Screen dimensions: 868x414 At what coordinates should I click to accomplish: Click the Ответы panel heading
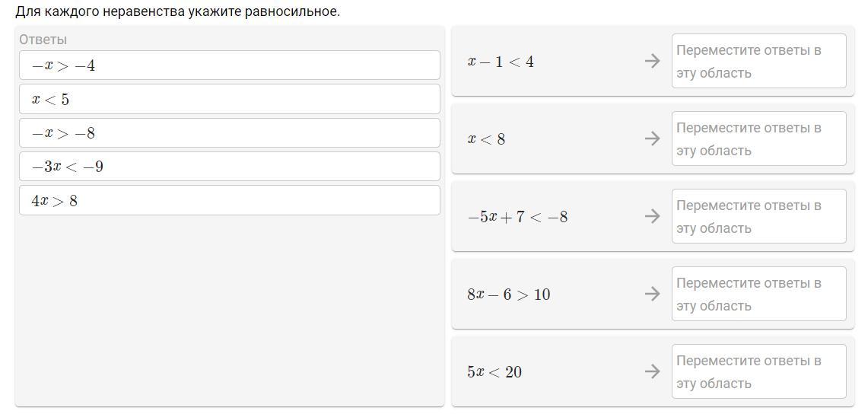(43, 40)
